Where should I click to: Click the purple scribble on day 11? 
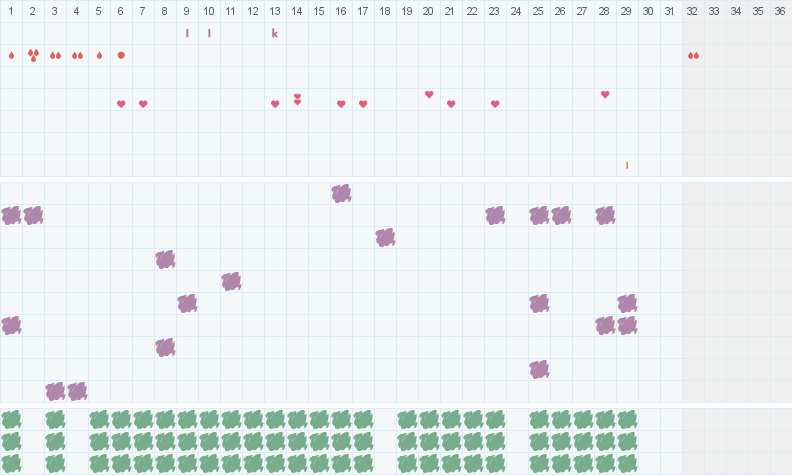(x=231, y=281)
